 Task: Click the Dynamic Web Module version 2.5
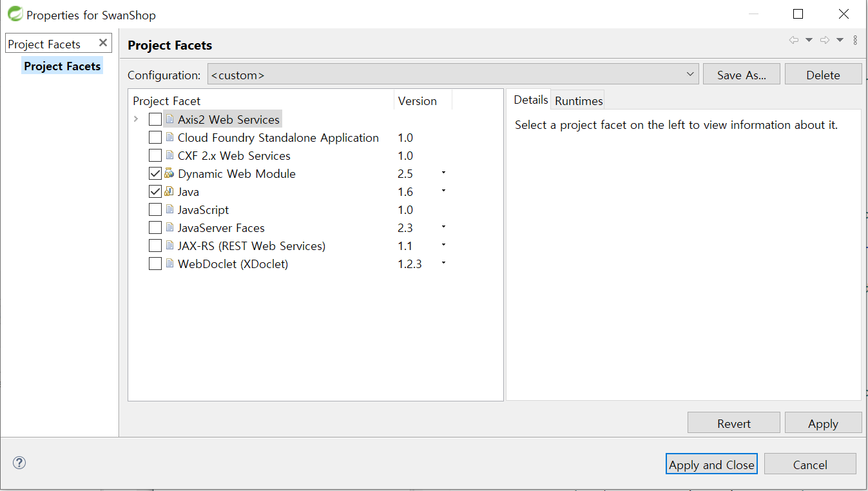coord(405,173)
